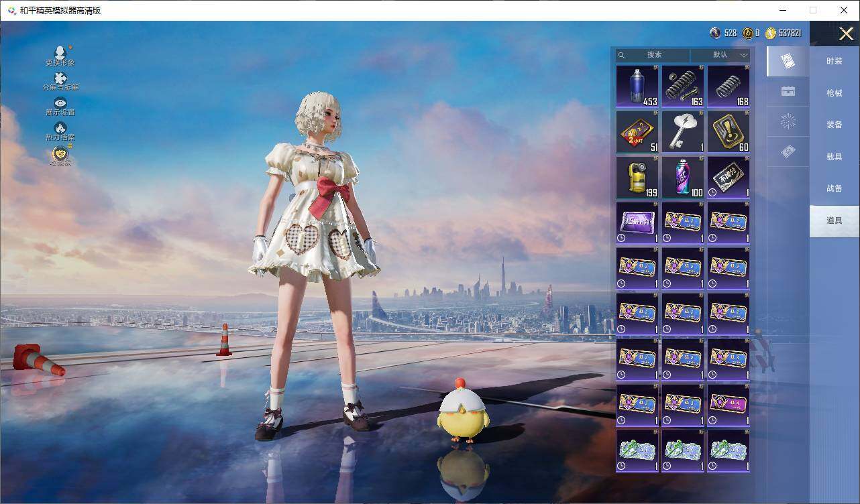
Task: Click the magnifier icon in the search box
Action: pos(622,55)
